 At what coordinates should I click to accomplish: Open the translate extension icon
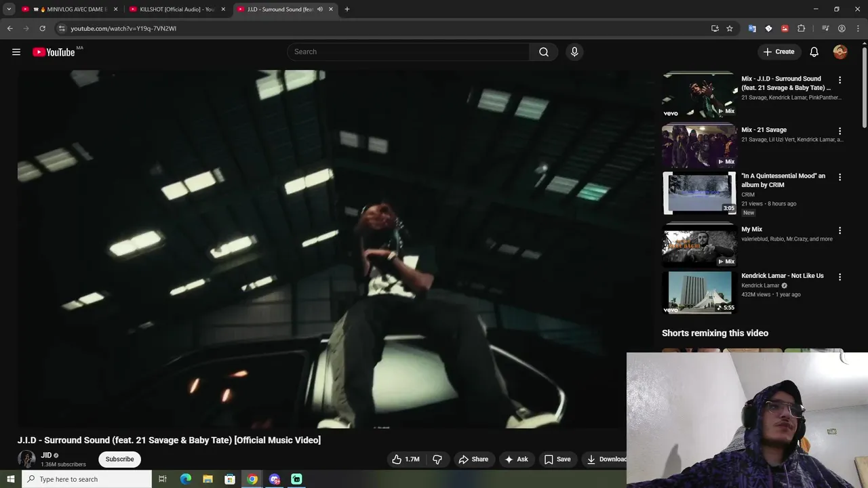[x=752, y=28]
